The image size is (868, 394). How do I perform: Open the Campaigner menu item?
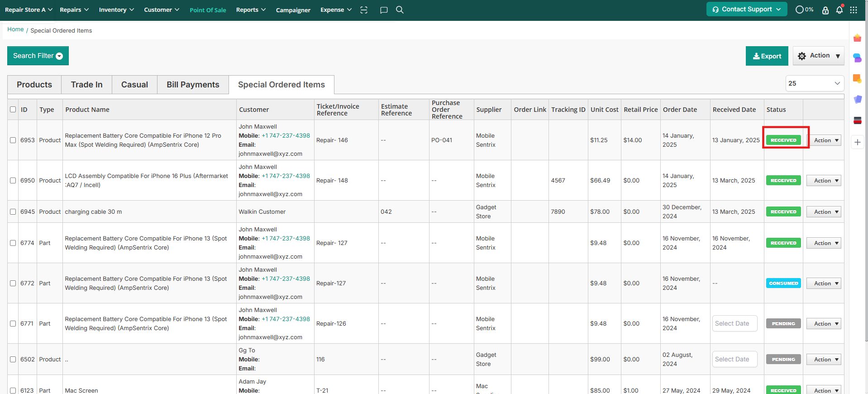coord(293,10)
